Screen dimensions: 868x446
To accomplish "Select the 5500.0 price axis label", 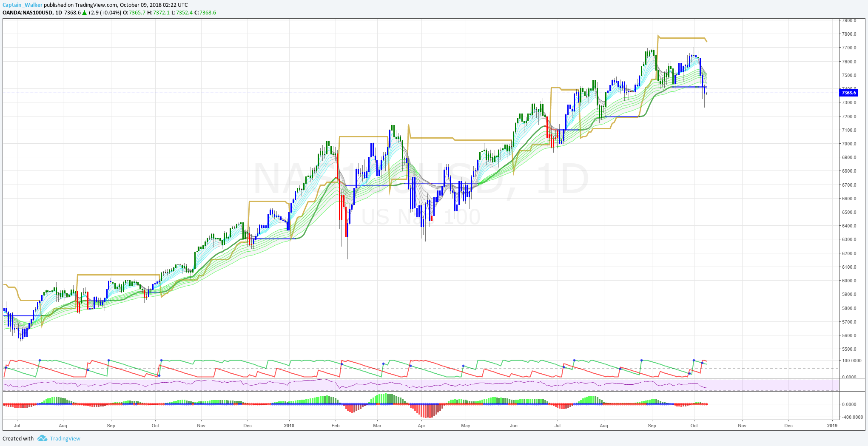I will [x=849, y=349].
